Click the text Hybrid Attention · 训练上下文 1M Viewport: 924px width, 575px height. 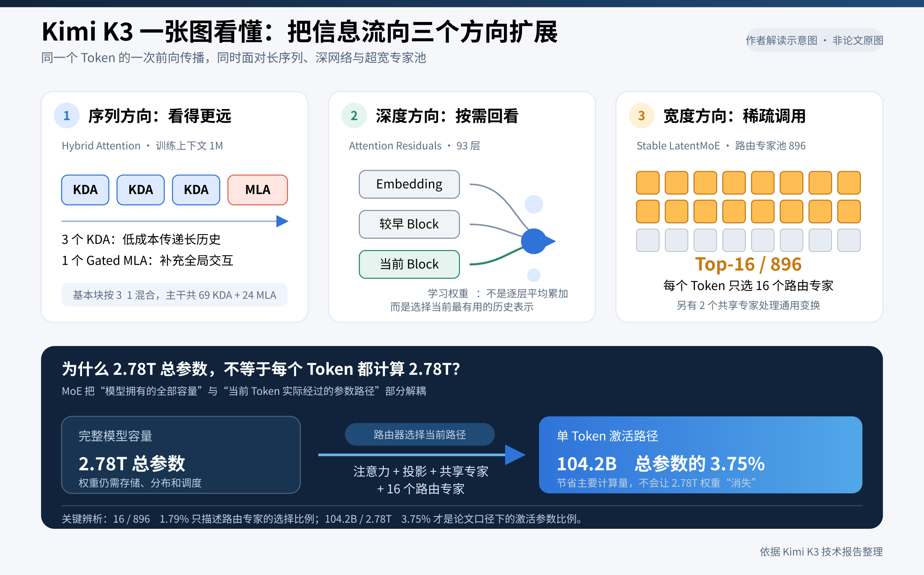coord(142,146)
